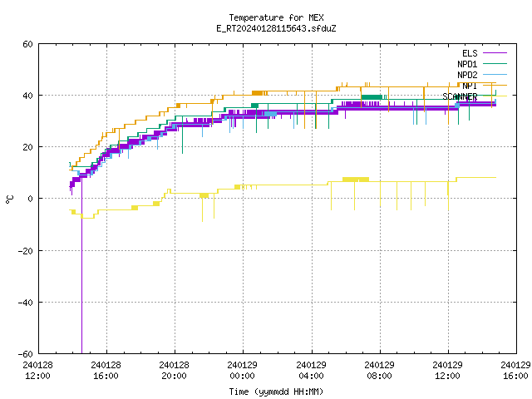The image size is (532, 399).
Task: Click the chart title 'Temperature for MEX'
Action: pyautogui.click(x=276, y=17)
